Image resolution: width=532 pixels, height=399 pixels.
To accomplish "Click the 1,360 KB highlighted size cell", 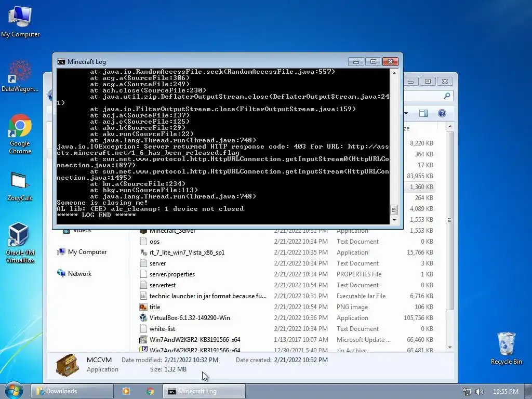I will [x=421, y=187].
